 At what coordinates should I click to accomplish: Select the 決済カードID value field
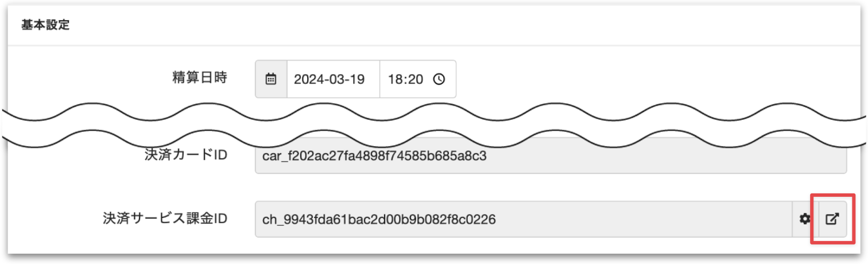pyautogui.click(x=550, y=156)
